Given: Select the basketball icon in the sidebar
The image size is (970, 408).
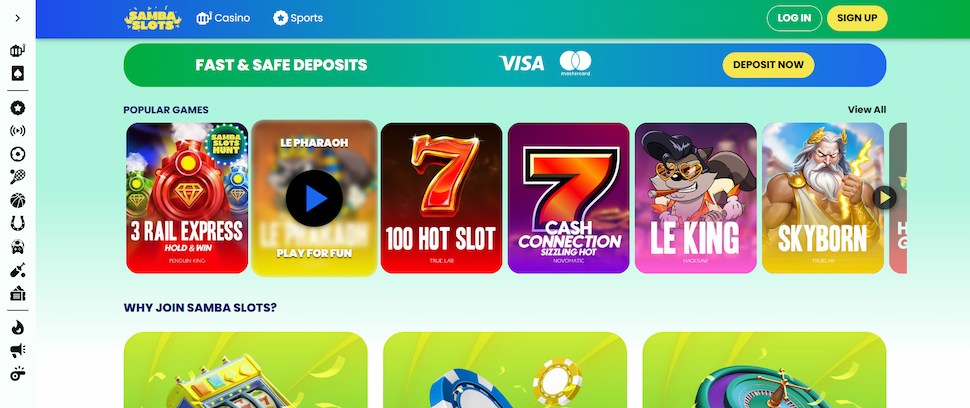Looking at the screenshot, I should [17, 200].
